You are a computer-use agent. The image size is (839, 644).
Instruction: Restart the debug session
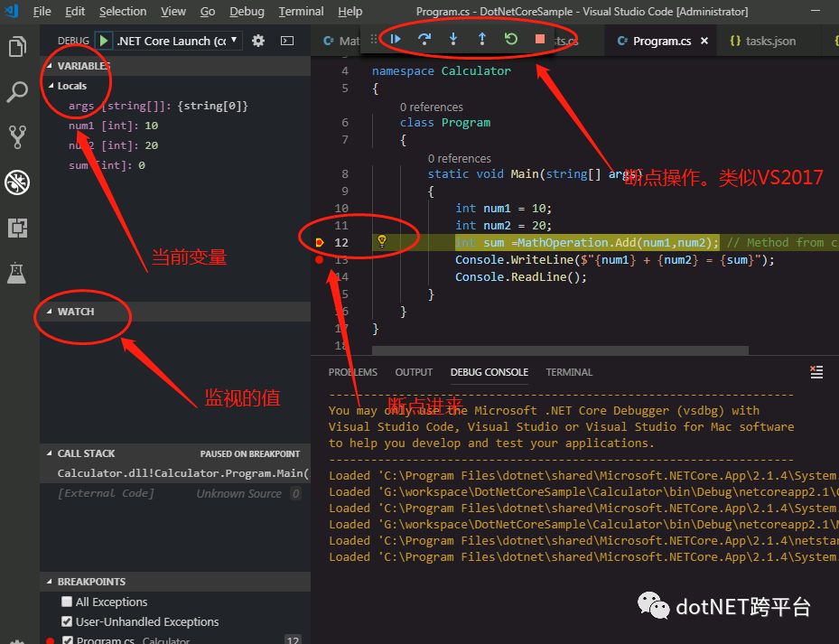tap(511, 39)
